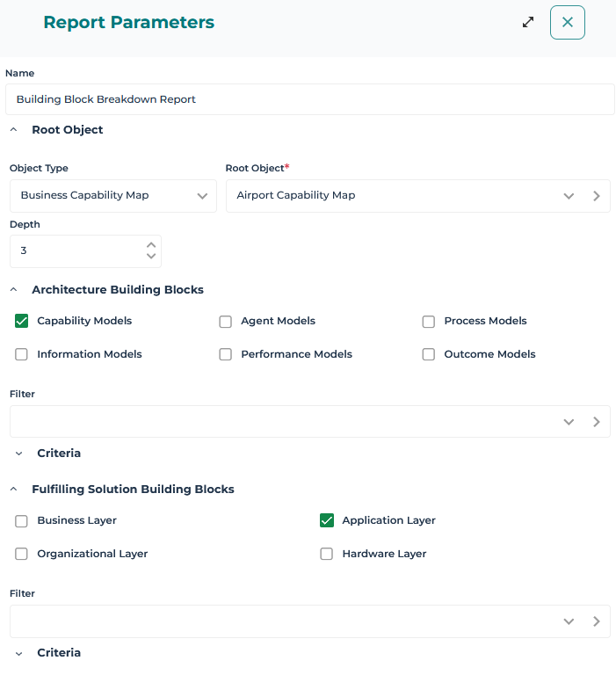Click the Name input field

pyautogui.click(x=309, y=99)
